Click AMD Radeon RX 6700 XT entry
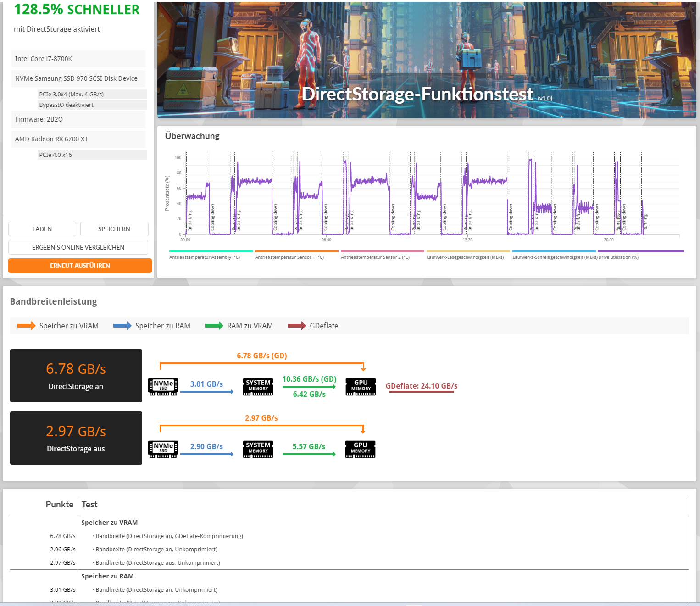 [78, 139]
